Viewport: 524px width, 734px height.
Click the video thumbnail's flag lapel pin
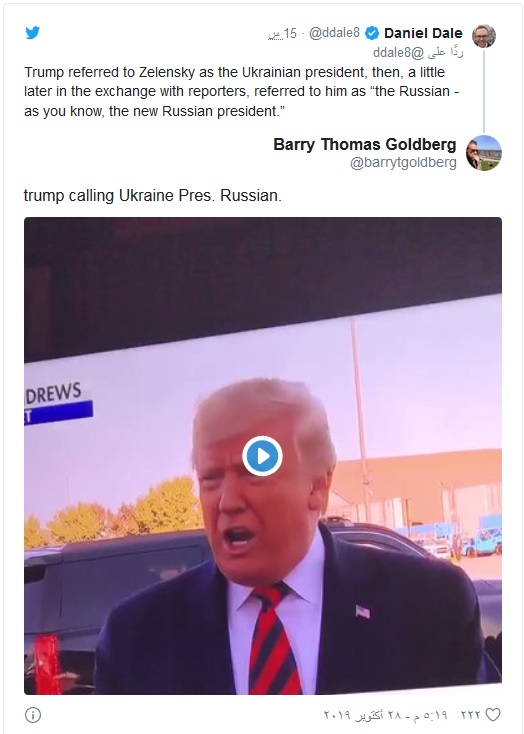pos(362,611)
